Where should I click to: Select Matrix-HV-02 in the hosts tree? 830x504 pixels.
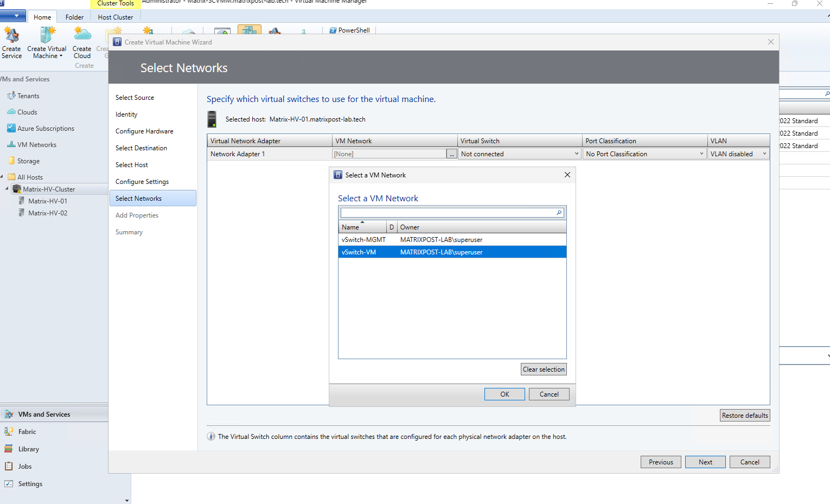click(x=48, y=213)
